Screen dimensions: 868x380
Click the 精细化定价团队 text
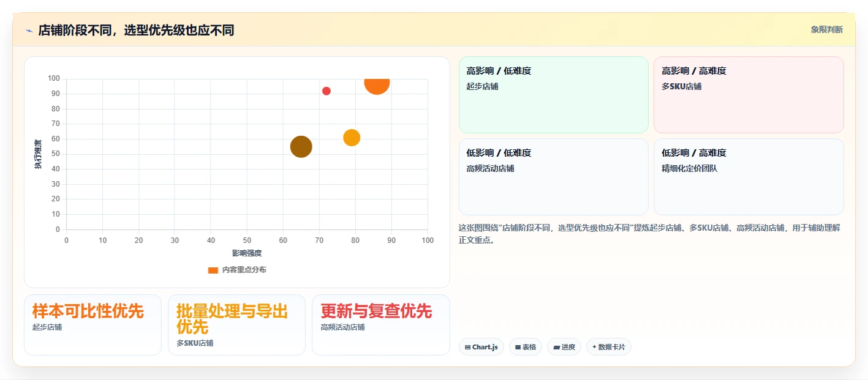689,168
